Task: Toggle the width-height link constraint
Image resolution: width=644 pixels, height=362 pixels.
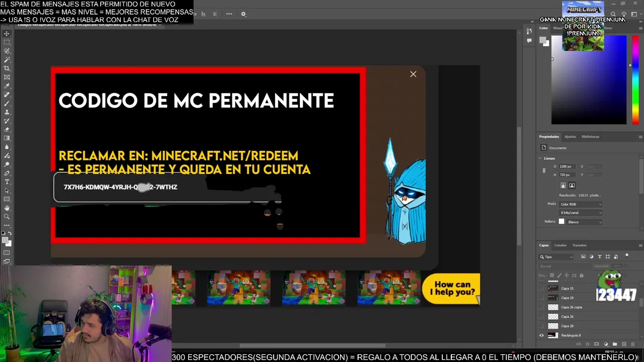Action: click(544, 170)
